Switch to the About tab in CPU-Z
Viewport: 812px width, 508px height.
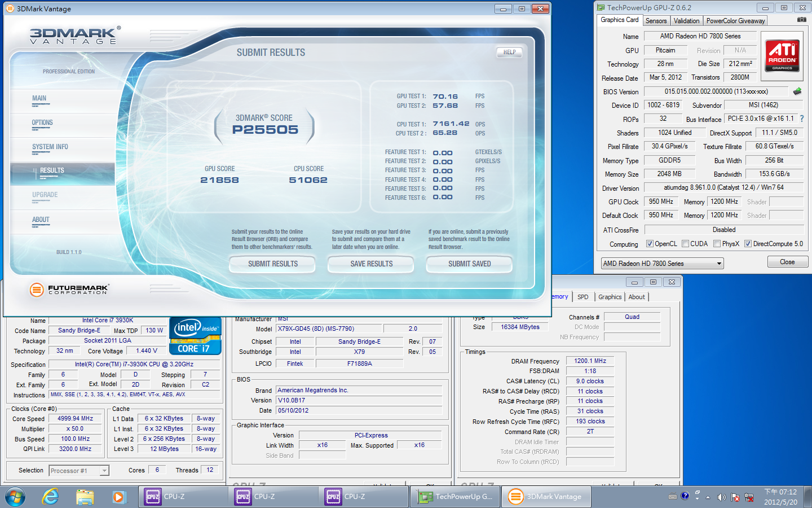click(x=637, y=297)
